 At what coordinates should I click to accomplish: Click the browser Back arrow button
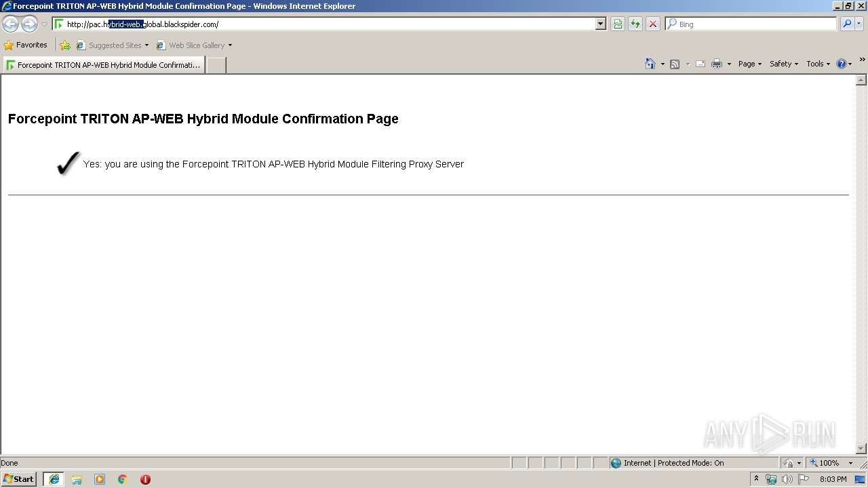(10, 24)
